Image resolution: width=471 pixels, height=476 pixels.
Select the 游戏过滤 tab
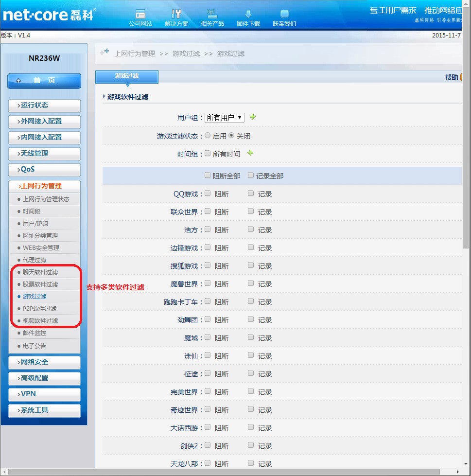click(127, 76)
